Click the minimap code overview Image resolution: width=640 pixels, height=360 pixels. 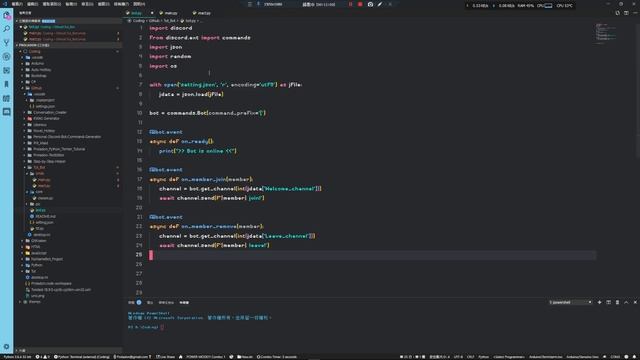point(606,33)
